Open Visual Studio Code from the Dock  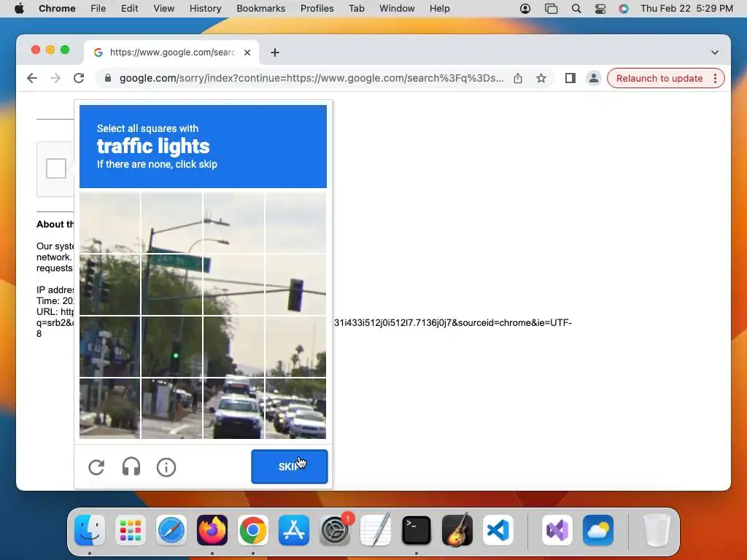(x=498, y=530)
